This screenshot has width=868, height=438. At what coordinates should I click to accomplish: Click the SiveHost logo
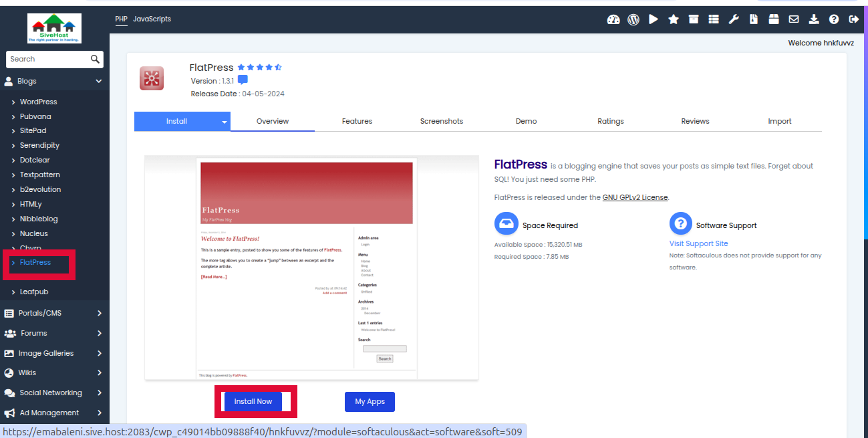55,28
